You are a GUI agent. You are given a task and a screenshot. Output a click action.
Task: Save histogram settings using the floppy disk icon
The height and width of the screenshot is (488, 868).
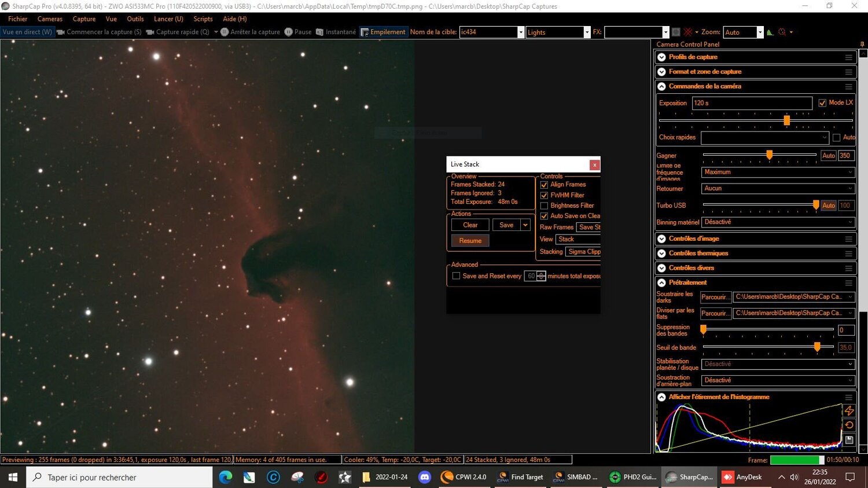[x=849, y=439]
